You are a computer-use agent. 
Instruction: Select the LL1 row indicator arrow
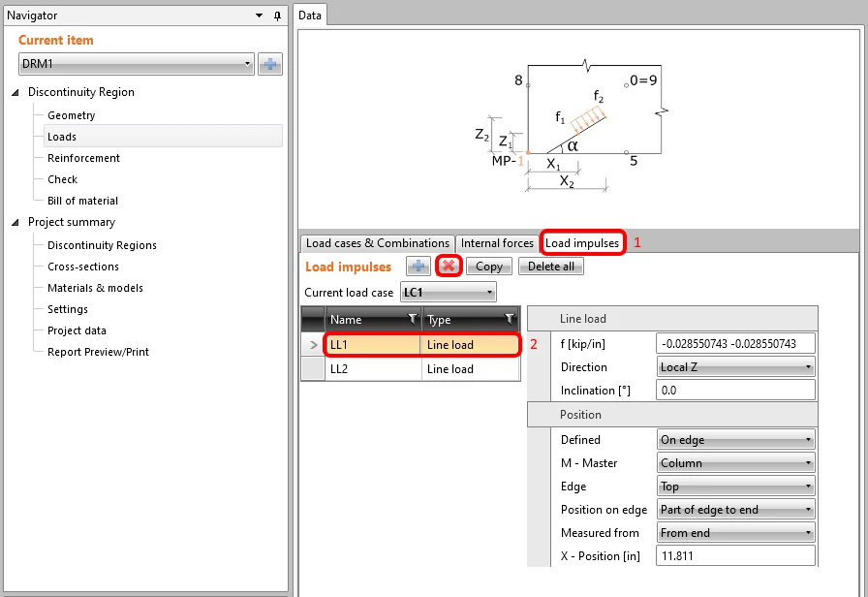(x=313, y=344)
